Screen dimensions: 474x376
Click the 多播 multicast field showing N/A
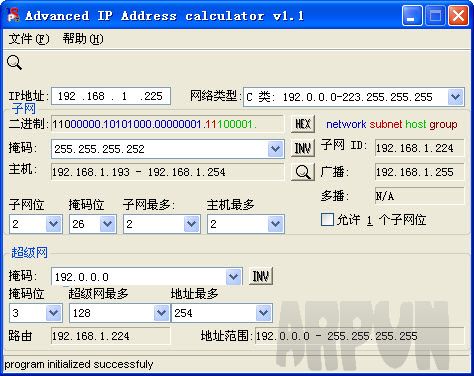pyautogui.click(x=419, y=196)
